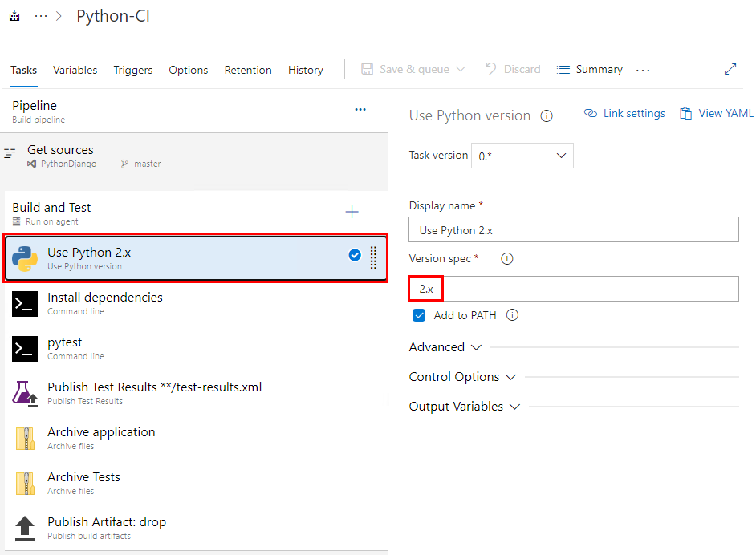The image size is (756, 555).
Task: Open the Variables tab
Action: coord(75,71)
